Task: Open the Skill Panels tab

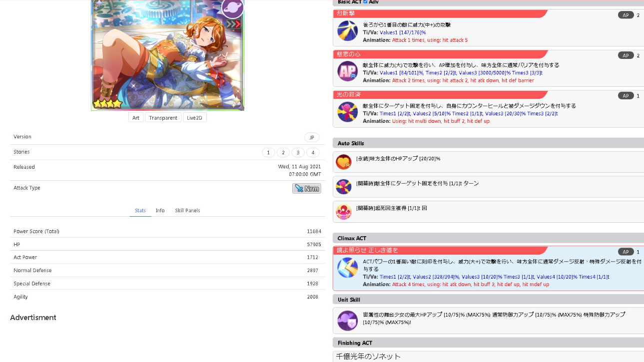Action: point(187,211)
